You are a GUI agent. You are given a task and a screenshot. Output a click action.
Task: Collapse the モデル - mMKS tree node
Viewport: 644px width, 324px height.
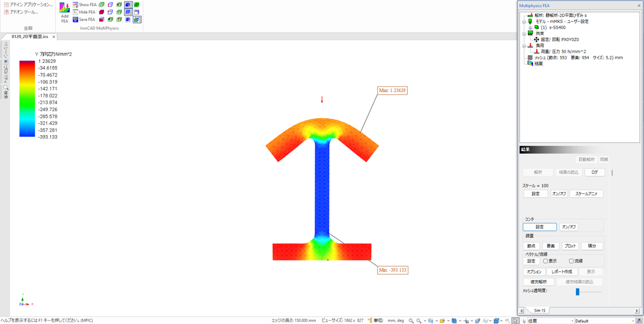(524, 21)
